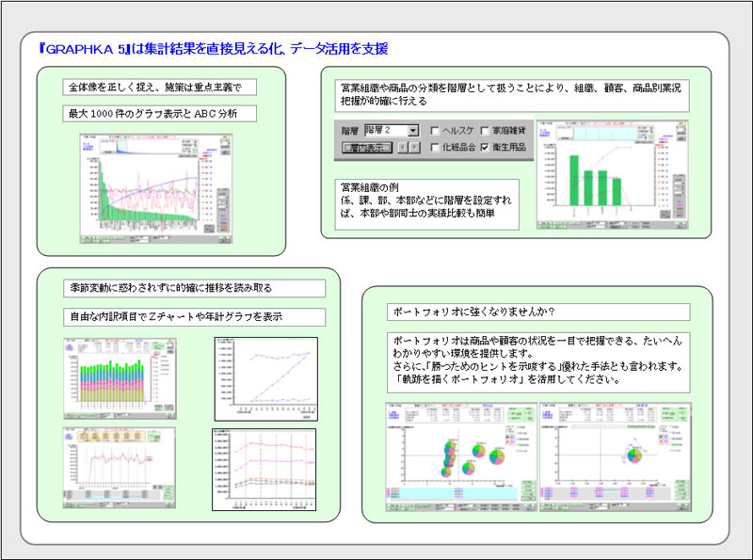This screenshot has width=753, height=560.
Task: Click text 全体像を正しく捉え、施策は重点主義で
Action: point(154,88)
